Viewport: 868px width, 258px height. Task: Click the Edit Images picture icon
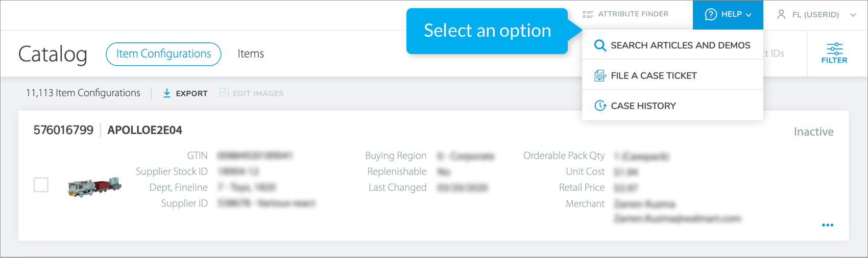(x=224, y=93)
